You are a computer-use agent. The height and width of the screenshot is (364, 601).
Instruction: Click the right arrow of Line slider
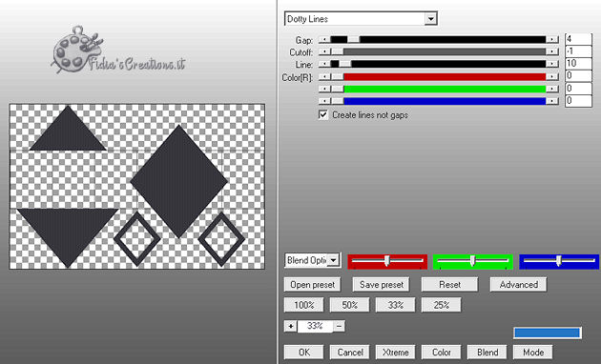[552, 64]
